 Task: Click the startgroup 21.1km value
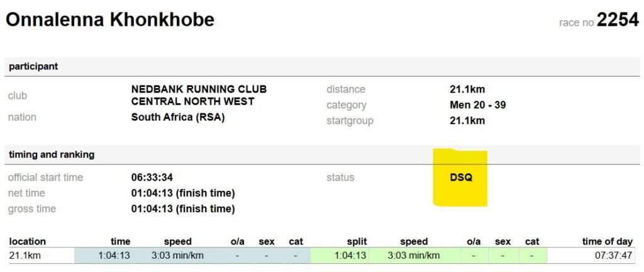point(467,121)
